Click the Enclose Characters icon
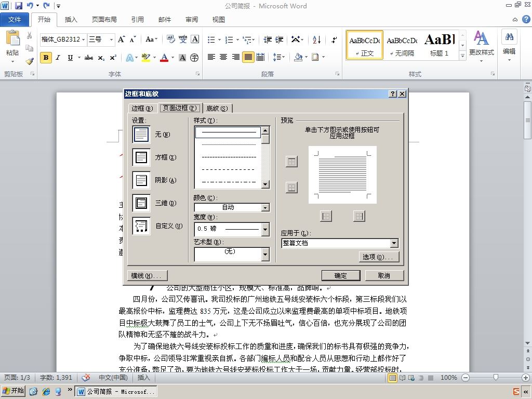 194,58
